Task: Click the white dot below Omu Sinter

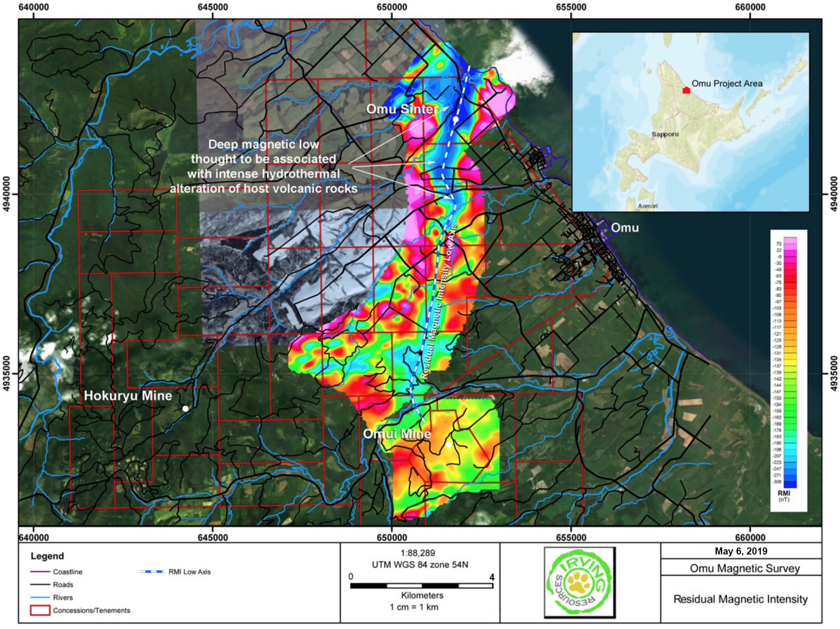Action: (x=455, y=120)
